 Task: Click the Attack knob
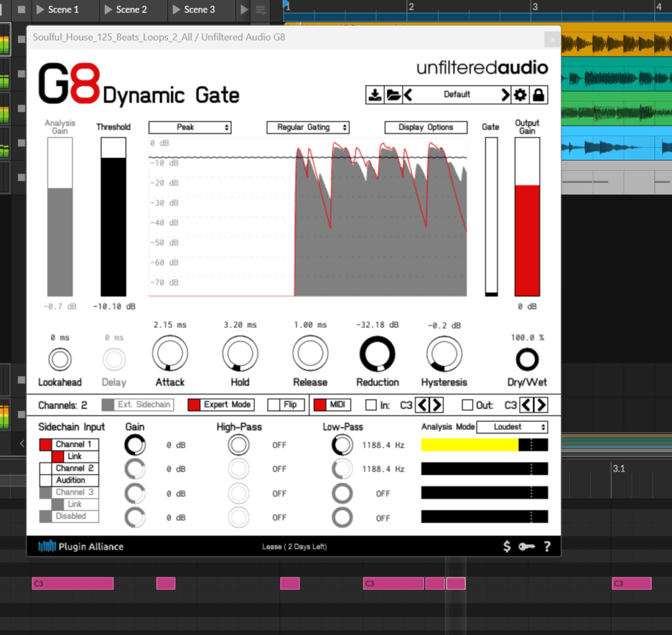click(x=170, y=353)
